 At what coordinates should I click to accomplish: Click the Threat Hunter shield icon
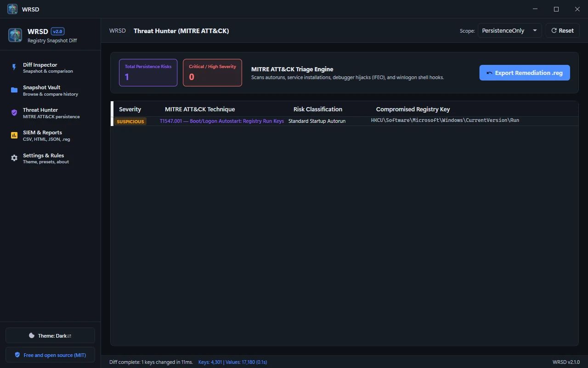coord(14,113)
